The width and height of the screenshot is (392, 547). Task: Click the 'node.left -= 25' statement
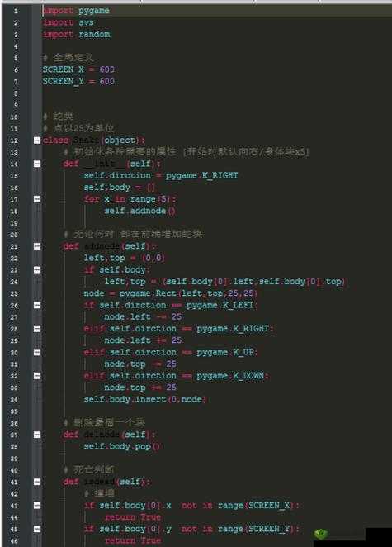[143, 316]
